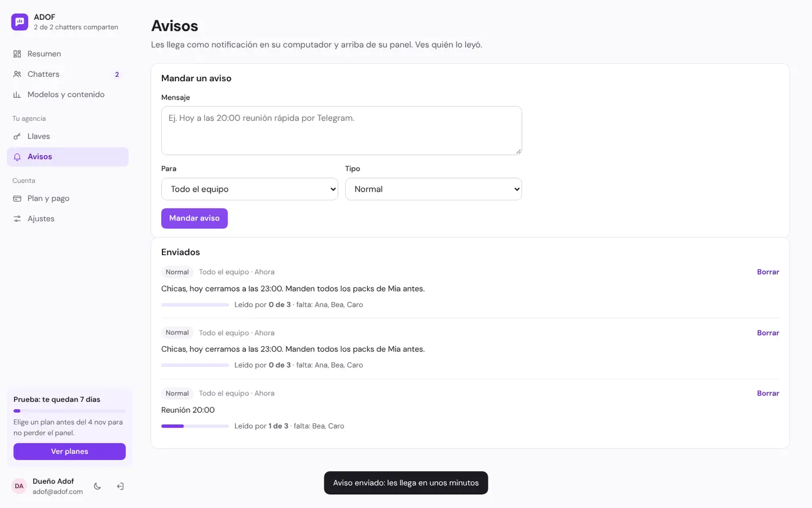The height and width of the screenshot is (508, 812).
Task: Click the '2 de 2 chatters comparten' subtitle
Action: (x=76, y=27)
